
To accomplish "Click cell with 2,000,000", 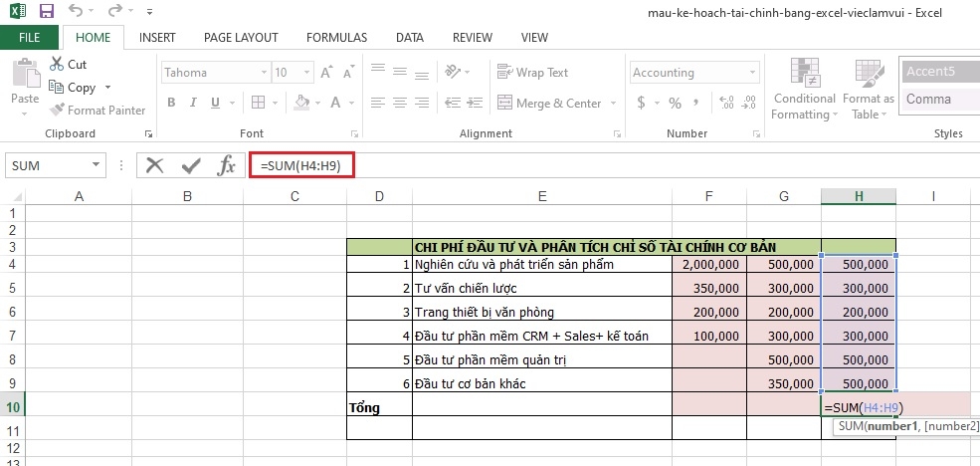I will point(709,265).
